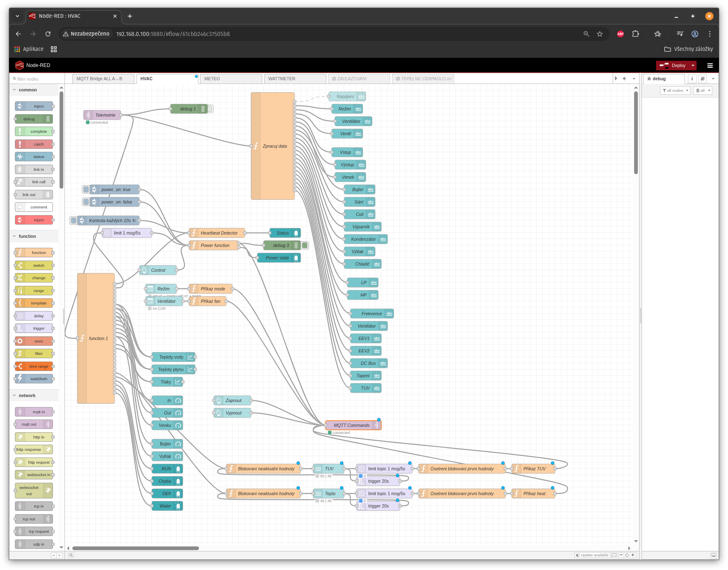Select the exec node in the palette
Viewport: 728px width, 570px height.
coord(34,341)
